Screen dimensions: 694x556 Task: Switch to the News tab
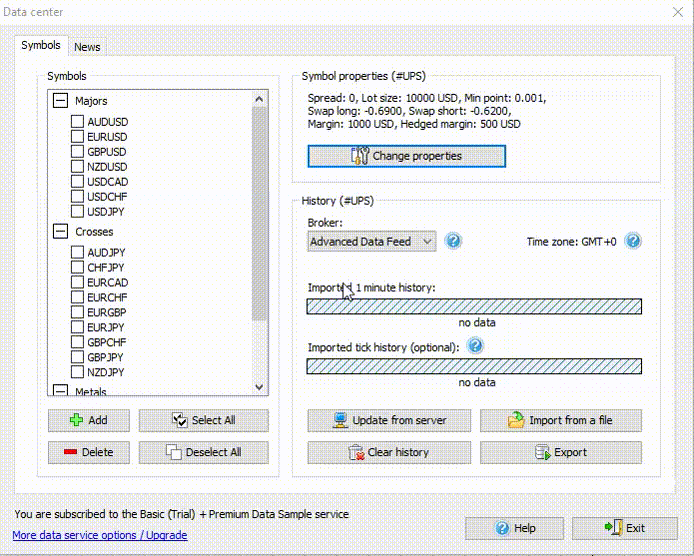[x=87, y=47]
